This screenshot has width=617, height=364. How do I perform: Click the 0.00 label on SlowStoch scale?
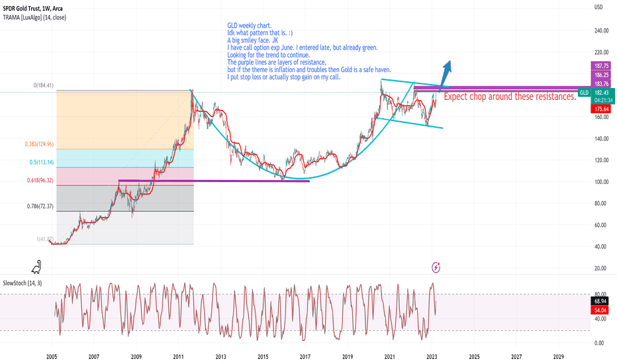pyautogui.click(x=599, y=343)
